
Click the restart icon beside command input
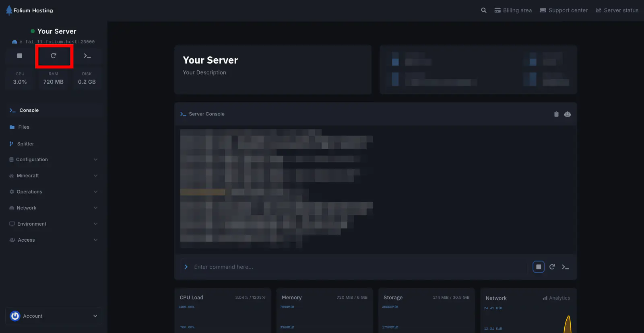(552, 267)
